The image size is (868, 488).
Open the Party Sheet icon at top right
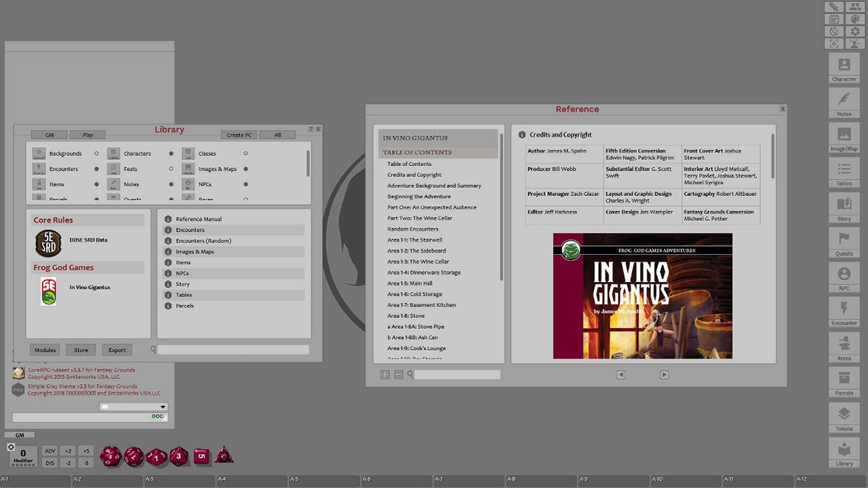pos(855,7)
